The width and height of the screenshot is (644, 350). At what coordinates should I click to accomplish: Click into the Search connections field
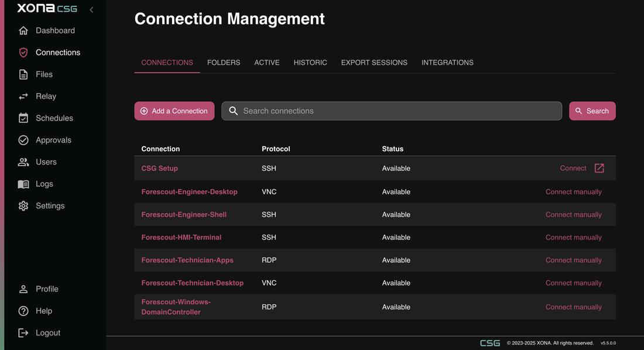pos(392,111)
